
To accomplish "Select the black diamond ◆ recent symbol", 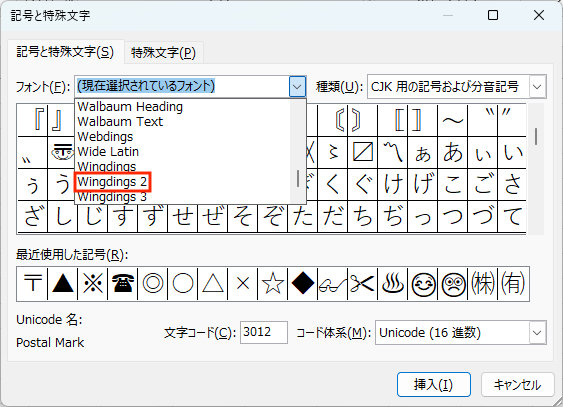I will click(303, 284).
